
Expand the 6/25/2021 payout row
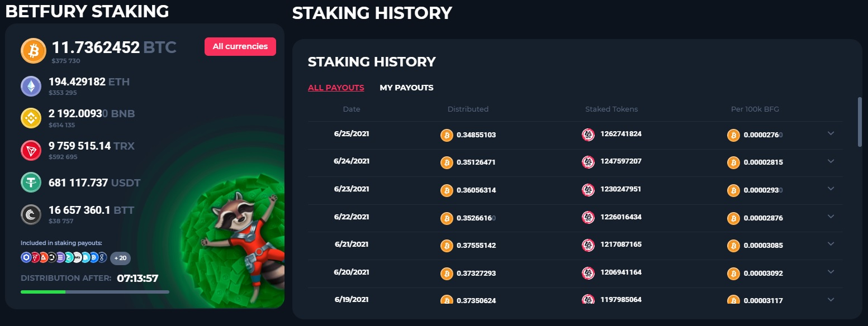(831, 133)
